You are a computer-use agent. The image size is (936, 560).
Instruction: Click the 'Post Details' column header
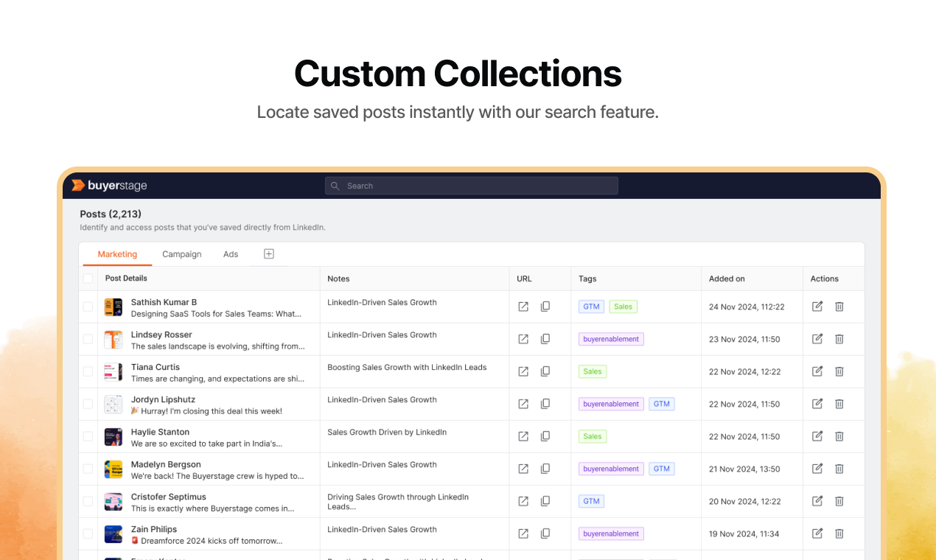[126, 279]
